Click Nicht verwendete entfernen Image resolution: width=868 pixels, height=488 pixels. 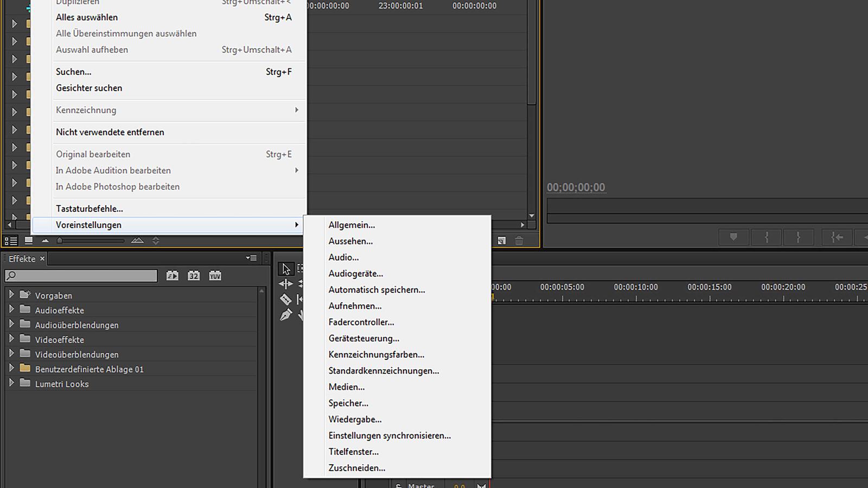tap(110, 132)
